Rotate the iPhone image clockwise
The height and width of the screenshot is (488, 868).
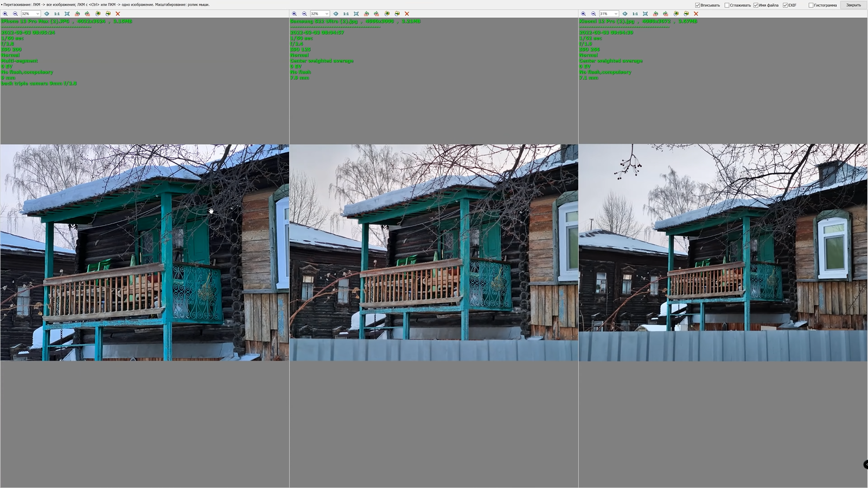point(87,14)
